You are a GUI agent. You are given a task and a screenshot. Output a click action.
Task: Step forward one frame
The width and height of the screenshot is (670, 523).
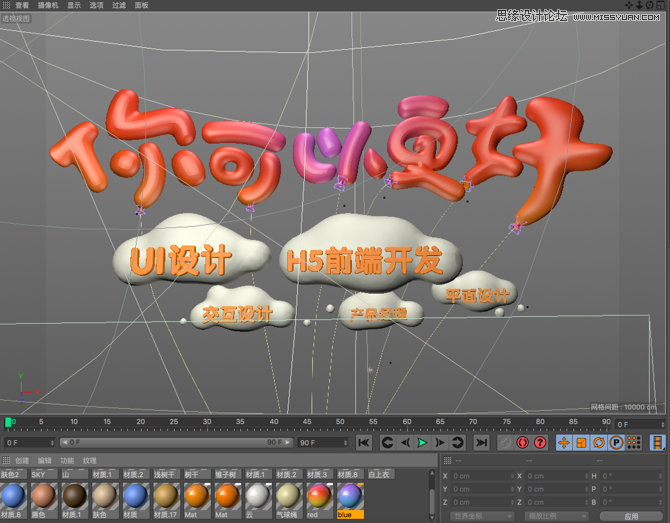tap(440, 443)
